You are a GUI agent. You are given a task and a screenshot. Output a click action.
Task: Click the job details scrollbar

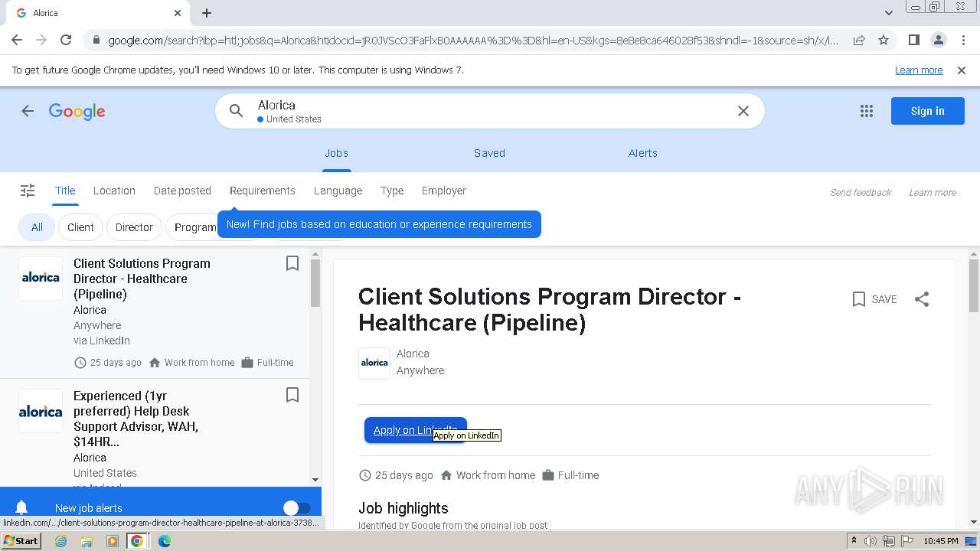[x=974, y=286]
